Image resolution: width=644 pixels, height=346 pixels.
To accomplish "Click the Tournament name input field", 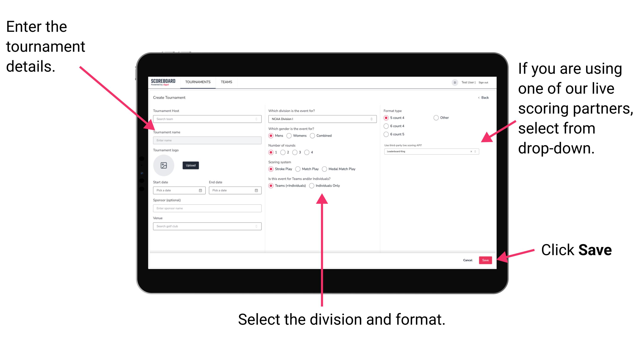I will coord(206,141).
